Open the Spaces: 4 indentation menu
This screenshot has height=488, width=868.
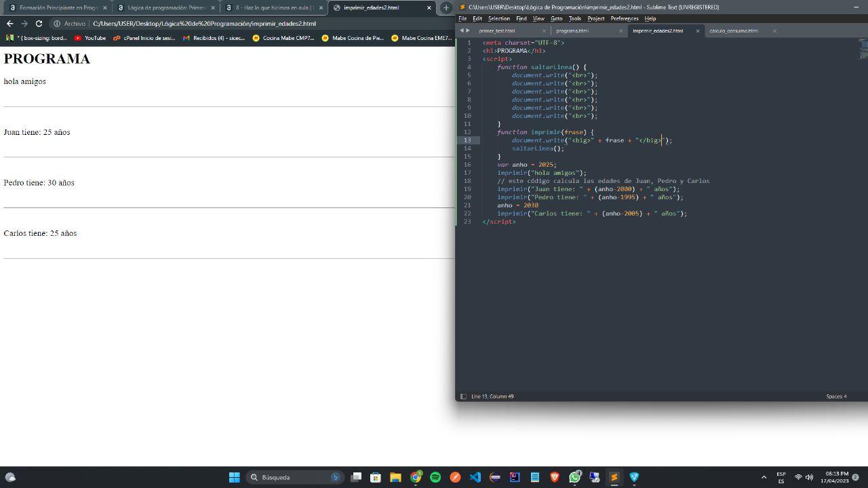coord(836,396)
